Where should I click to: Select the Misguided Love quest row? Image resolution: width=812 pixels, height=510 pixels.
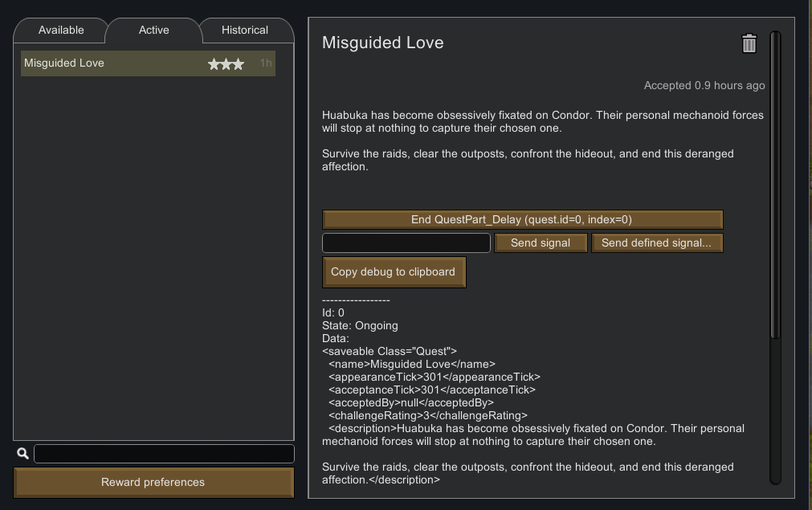point(148,63)
